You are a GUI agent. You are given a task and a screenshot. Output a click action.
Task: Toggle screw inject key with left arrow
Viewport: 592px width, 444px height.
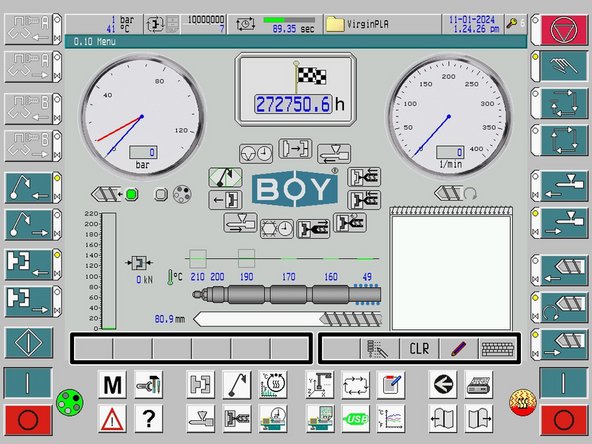564,270
